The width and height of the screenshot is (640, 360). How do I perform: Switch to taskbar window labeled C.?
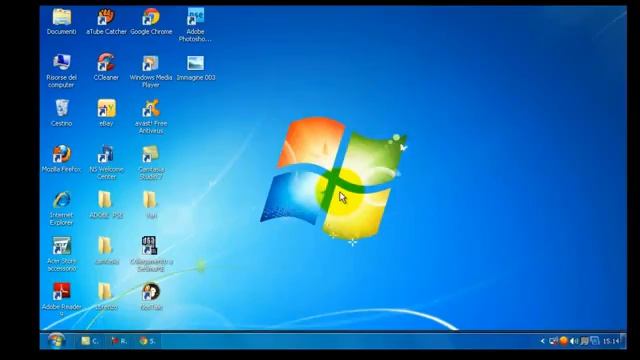click(90, 341)
